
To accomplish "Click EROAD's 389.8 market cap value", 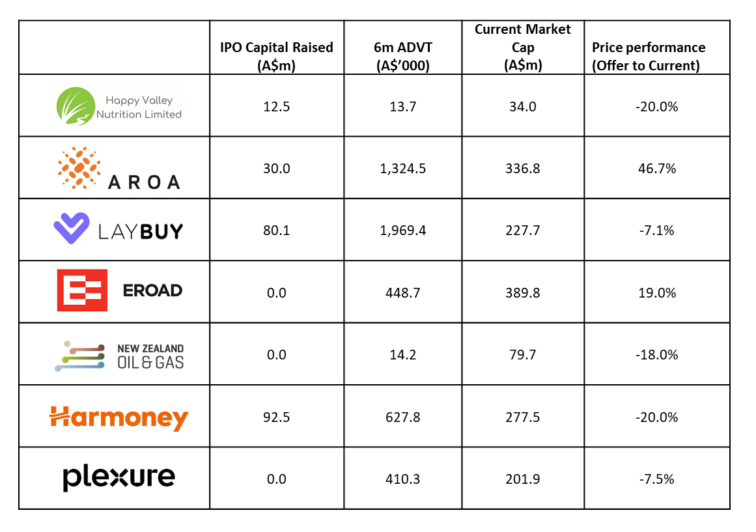I will [x=523, y=293].
